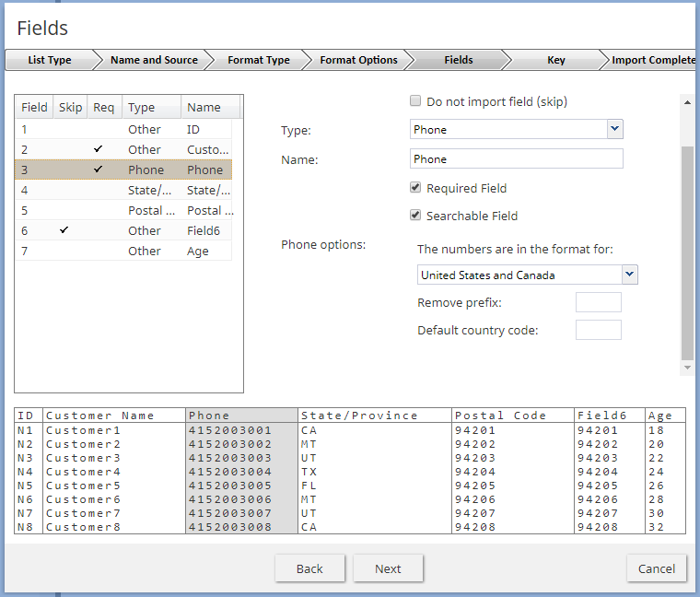Jump to Import Complete step
Viewport: 700px width, 597px height.
pos(653,60)
